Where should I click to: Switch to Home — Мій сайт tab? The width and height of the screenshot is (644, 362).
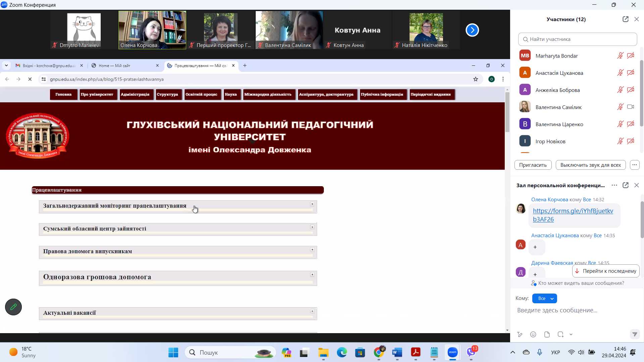pyautogui.click(x=125, y=66)
